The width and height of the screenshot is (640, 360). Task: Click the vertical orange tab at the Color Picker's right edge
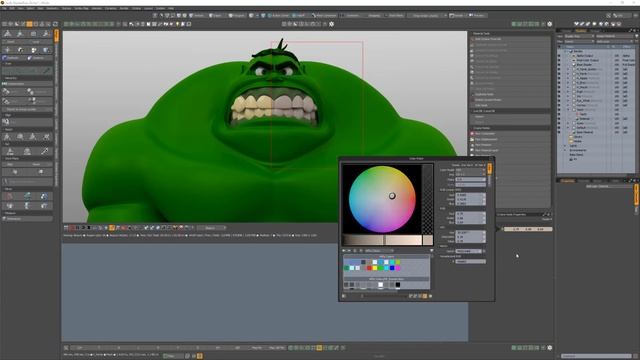[489, 169]
